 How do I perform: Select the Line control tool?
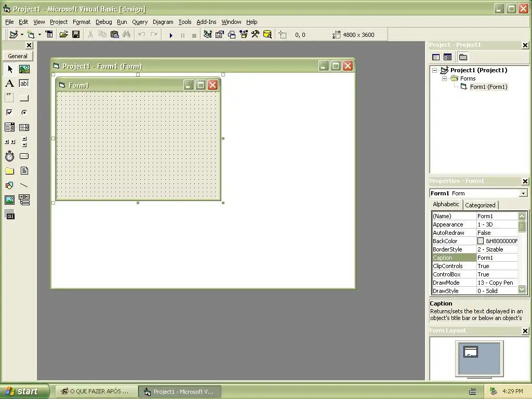coord(24,185)
